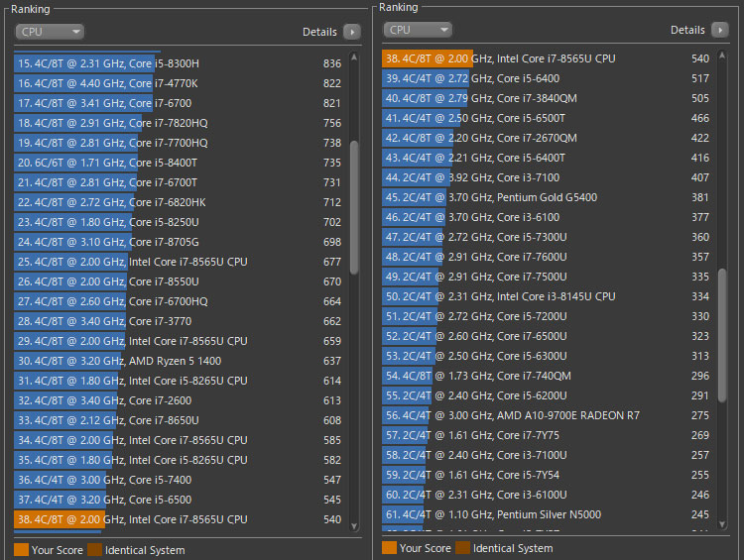Click the orange Your Score swatch in left legend
Screen dimensions: 744x560
[22, 550]
